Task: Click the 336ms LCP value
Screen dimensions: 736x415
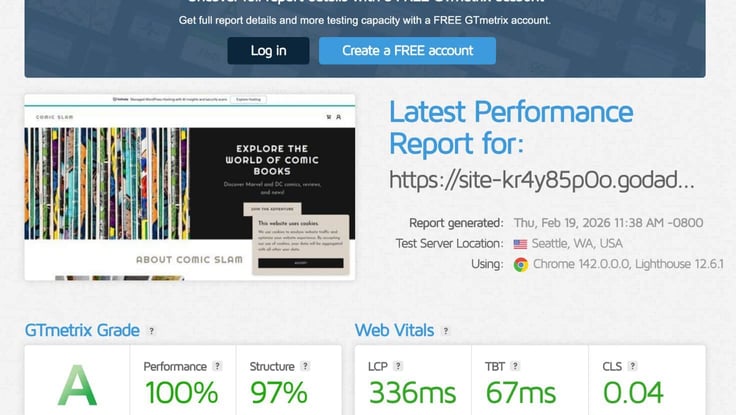Action: 412,392
